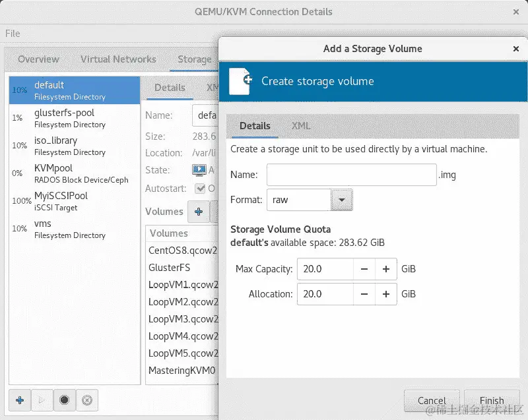Click the Max Capacity value field
This screenshot has height=420, width=528.
[325, 269]
